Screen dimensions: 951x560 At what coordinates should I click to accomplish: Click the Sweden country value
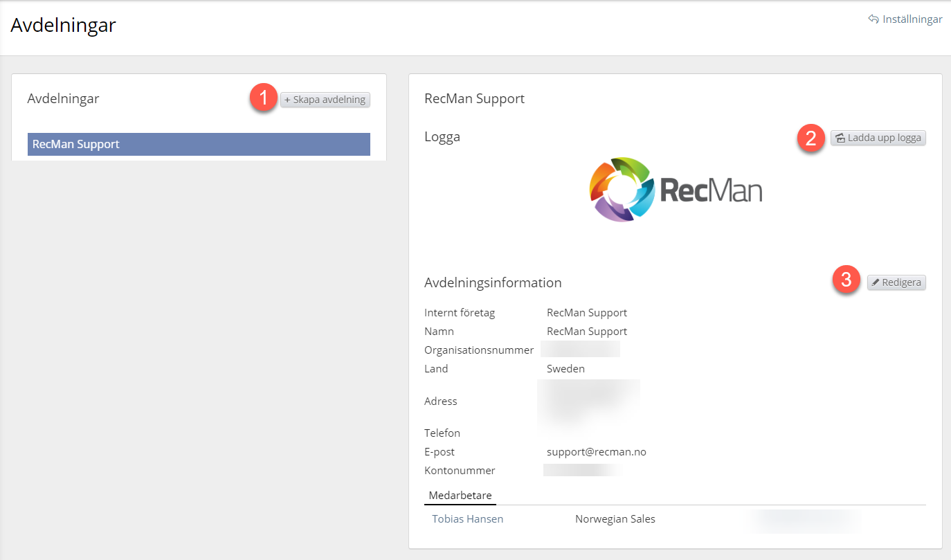pyautogui.click(x=565, y=369)
